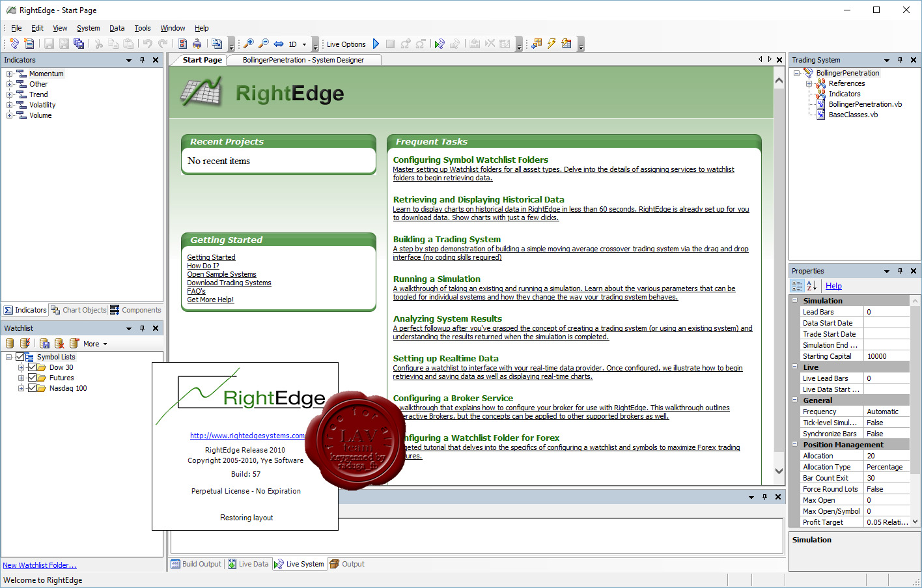Click the Properties panel scrollbar down arrow
The image size is (922, 588).
tap(915, 522)
